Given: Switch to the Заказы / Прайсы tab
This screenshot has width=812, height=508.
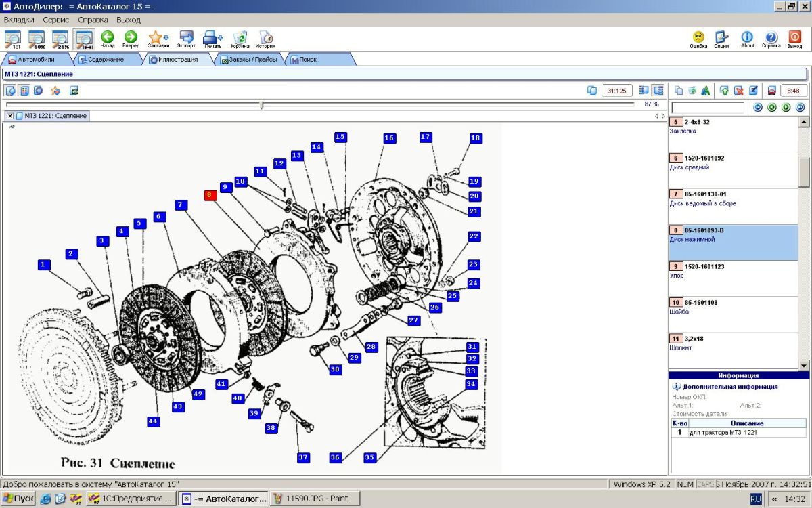Looking at the screenshot, I should [248, 60].
